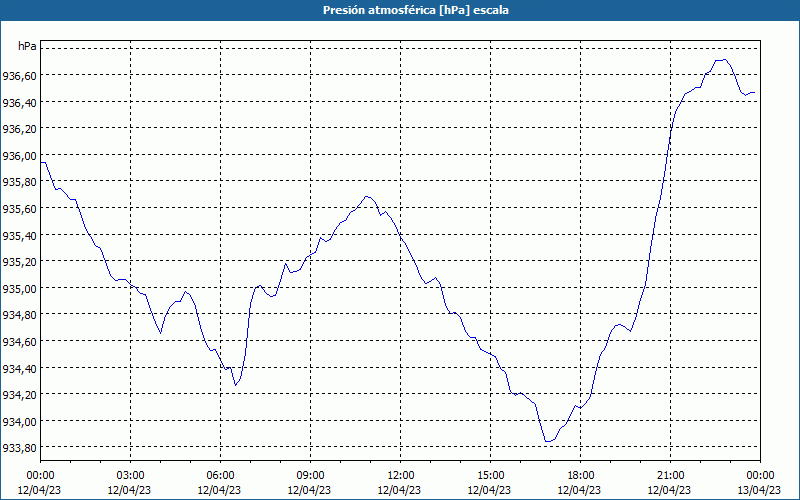Click the 936,40 y-axis label

(x=19, y=103)
